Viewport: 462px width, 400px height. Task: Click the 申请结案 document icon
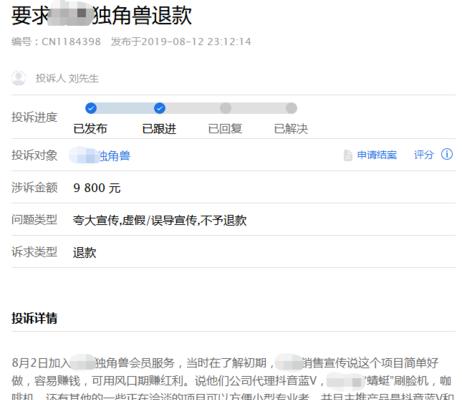pyautogui.click(x=348, y=155)
